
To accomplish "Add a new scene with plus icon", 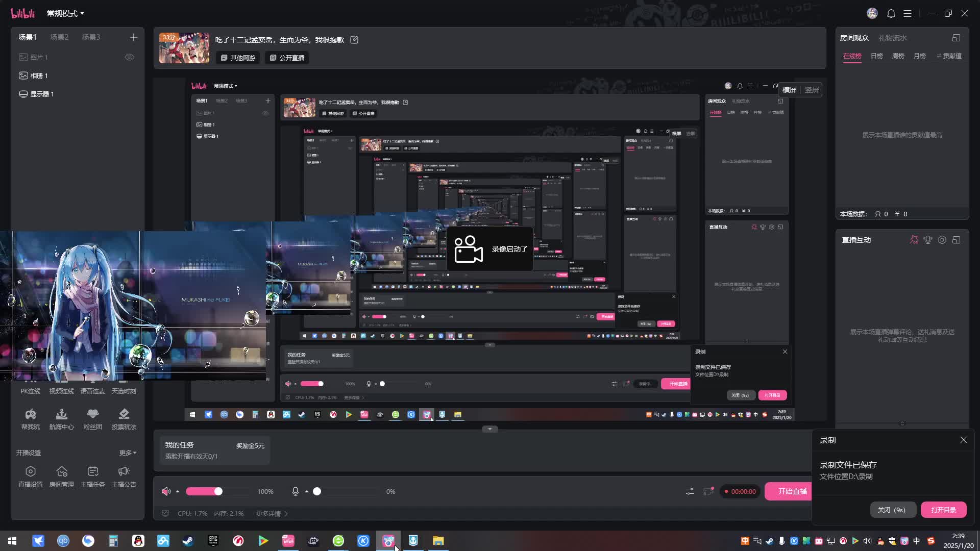I will pyautogui.click(x=133, y=37).
